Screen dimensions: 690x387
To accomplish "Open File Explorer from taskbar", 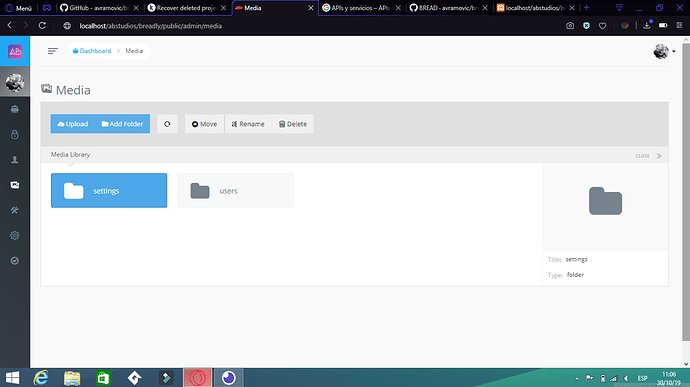I will coord(72,378).
